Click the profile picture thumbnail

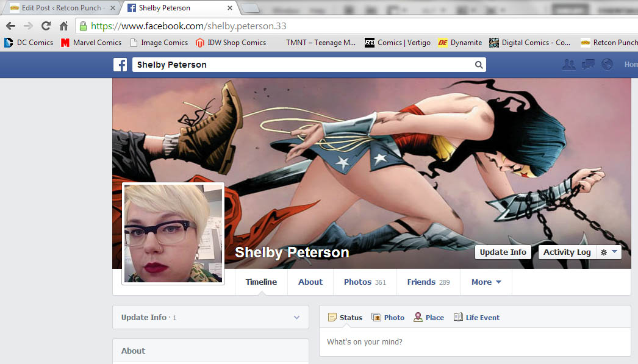[173, 234]
